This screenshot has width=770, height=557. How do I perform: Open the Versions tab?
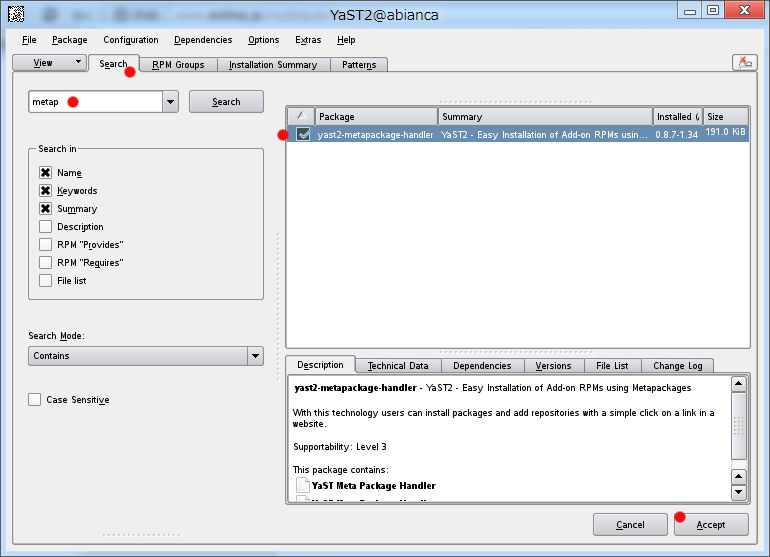pyautogui.click(x=553, y=365)
